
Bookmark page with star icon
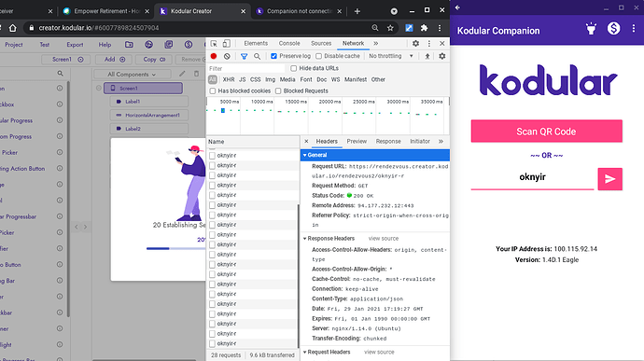390,28
